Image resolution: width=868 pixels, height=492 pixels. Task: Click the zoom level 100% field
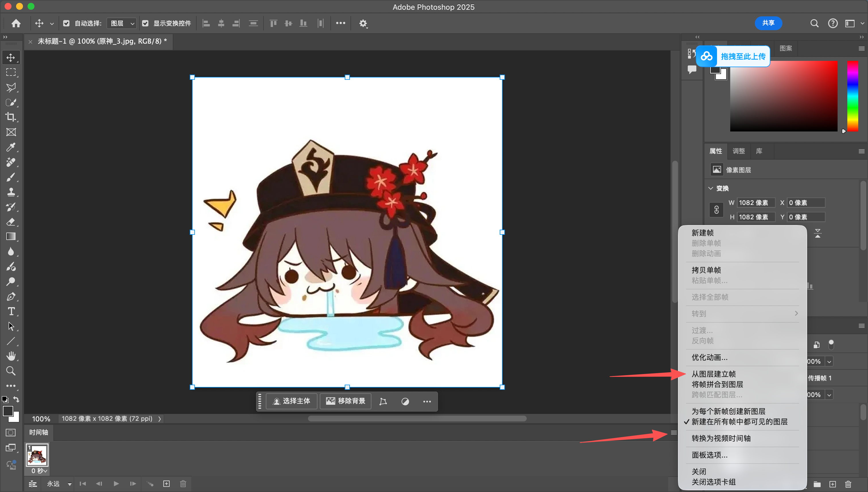coord(41,419)
